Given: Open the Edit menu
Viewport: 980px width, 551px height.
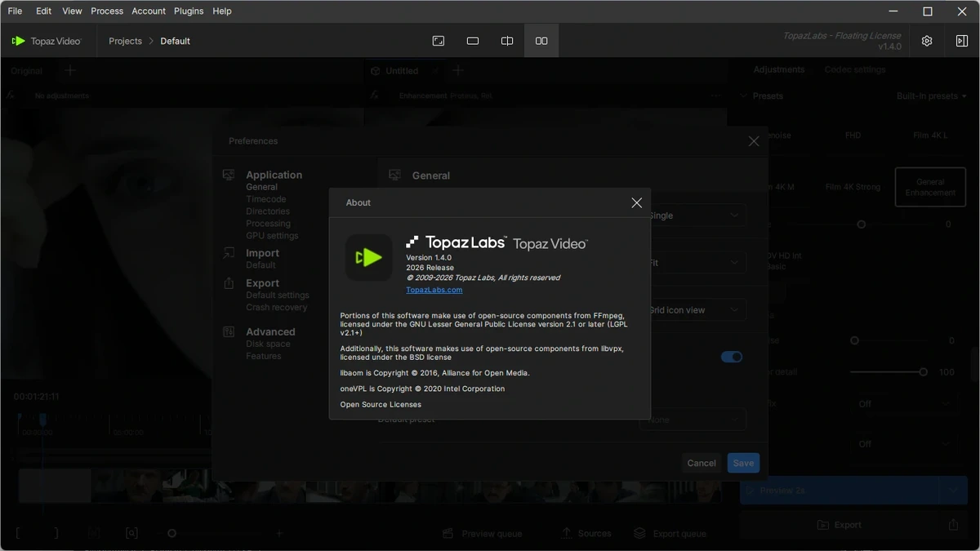Looking at the screenshot, I should click(x=44, y=11).
